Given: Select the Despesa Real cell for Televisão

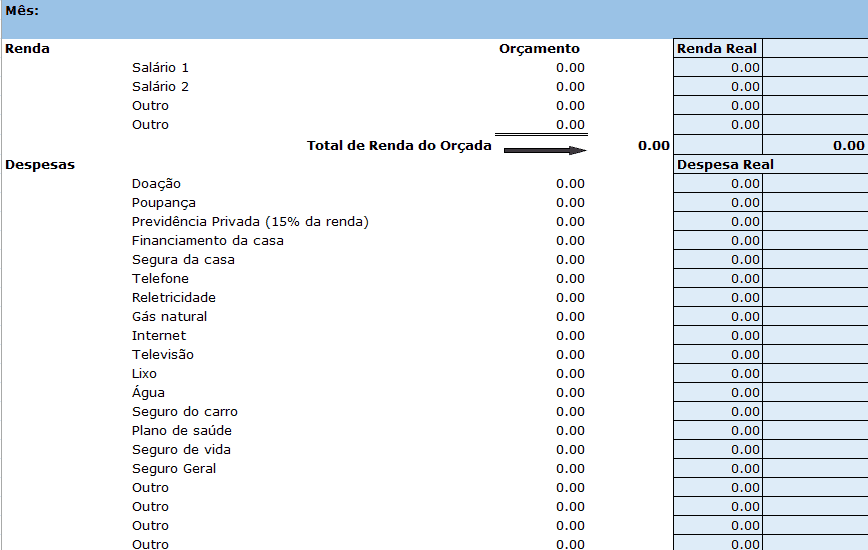Looking at the screenshot, I should click(x=718, y=355).
